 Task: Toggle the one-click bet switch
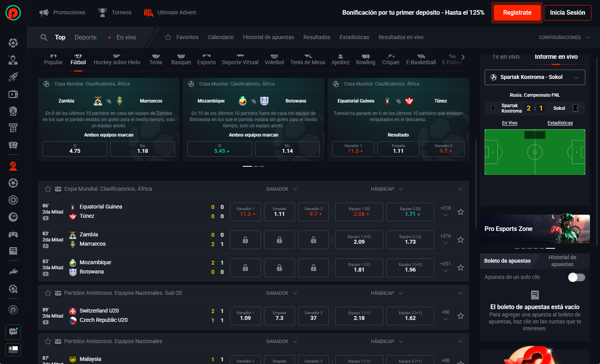pyautogui.click(x=576, y=277)
